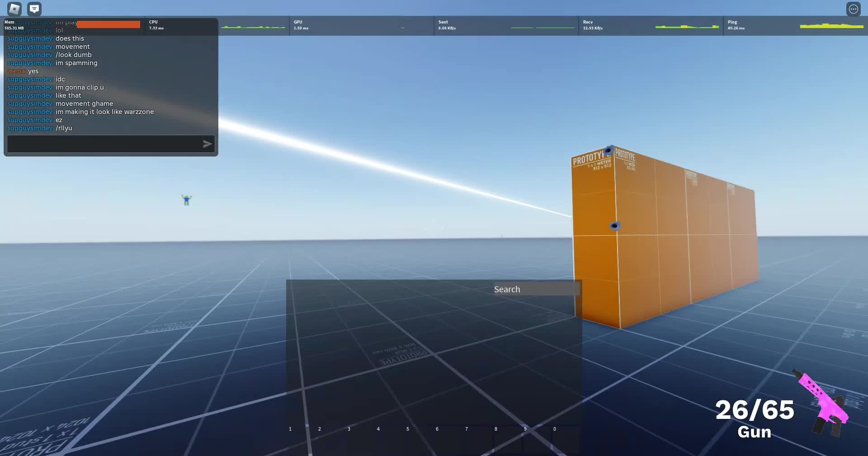Send the chat message with arrow icon
868x456 pixels.
click(x=207, y=144)
